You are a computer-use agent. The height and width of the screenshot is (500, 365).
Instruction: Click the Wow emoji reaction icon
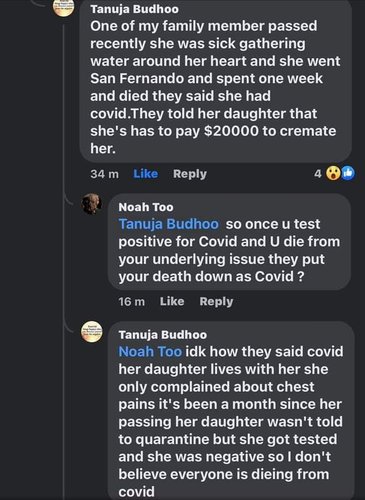coord(333,173)
